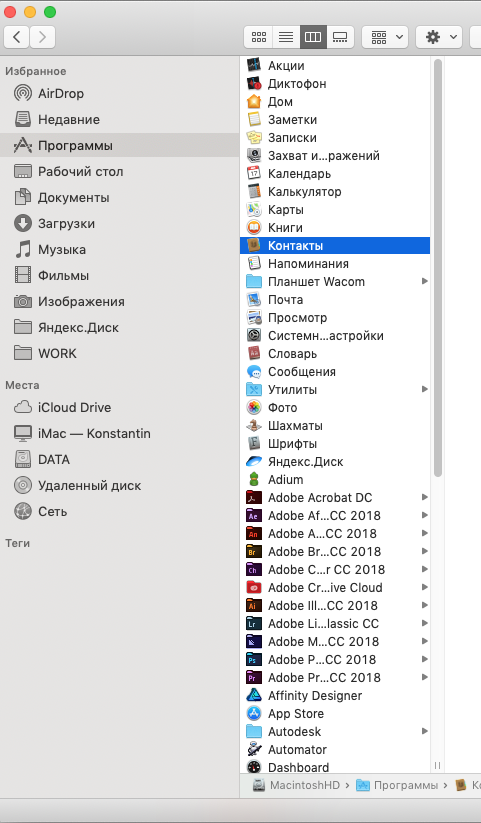Expand the Autodesk folder arrow

pos(424,731)
